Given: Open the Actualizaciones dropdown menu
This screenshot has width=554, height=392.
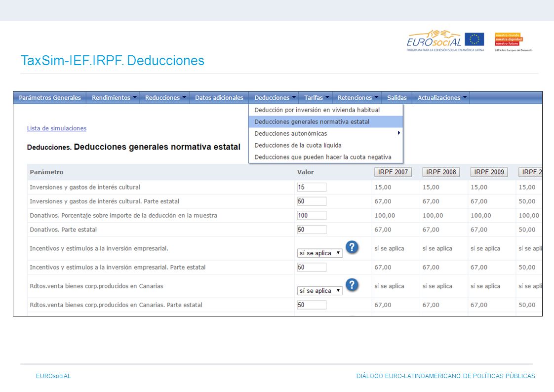Looking at the screenshot, I should (441, 97).
